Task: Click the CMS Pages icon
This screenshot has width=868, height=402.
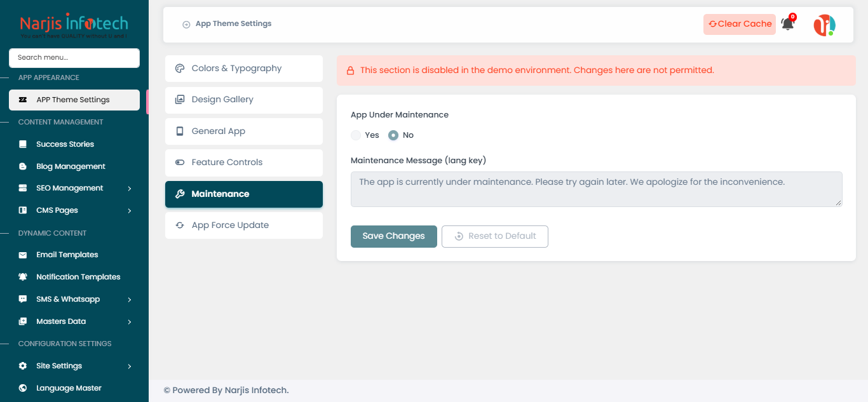Action: (x=23, y=210)
